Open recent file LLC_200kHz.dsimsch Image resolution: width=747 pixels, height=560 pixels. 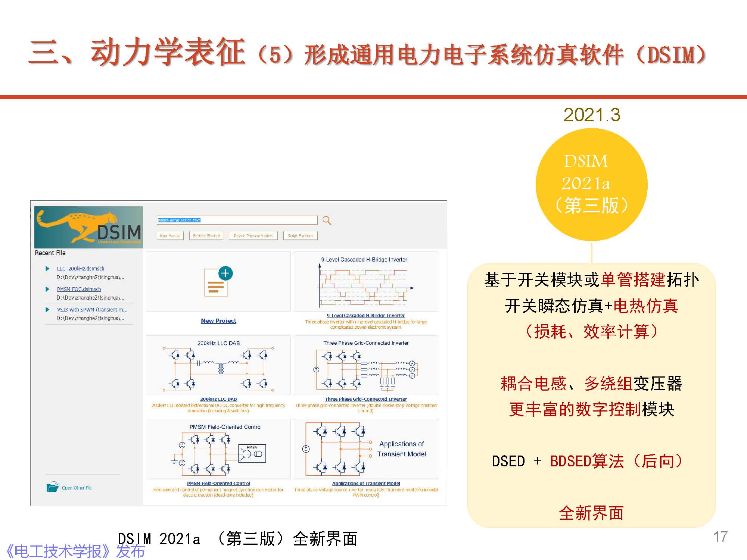pyautogui.click(x=81, y=269)
